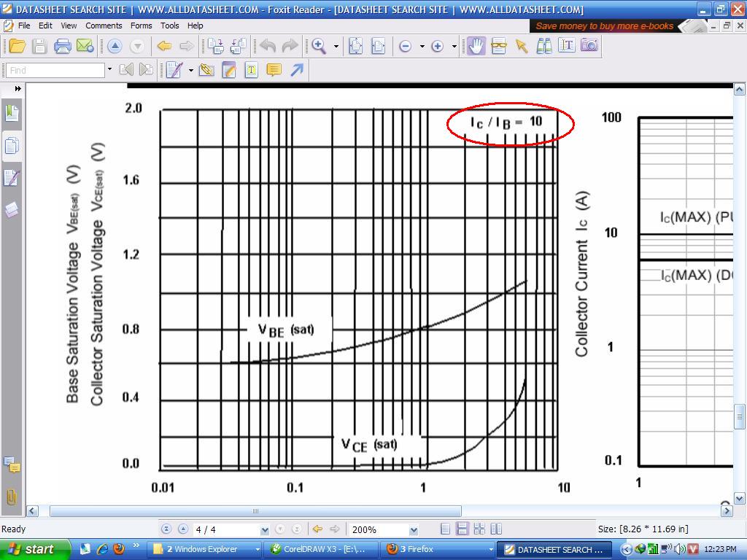Select the blue Arrow drawing tool
This screenshot has width=747, height=560.
tap(297, 71)
